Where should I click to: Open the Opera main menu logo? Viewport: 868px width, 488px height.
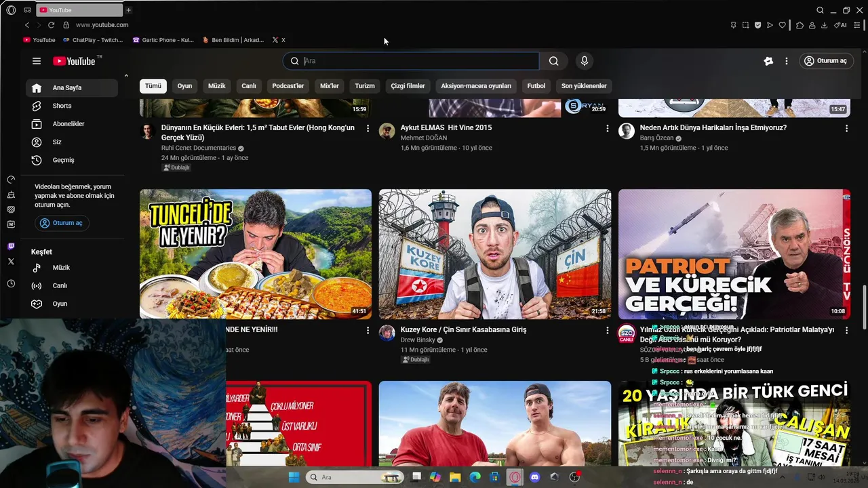[11, 10]
